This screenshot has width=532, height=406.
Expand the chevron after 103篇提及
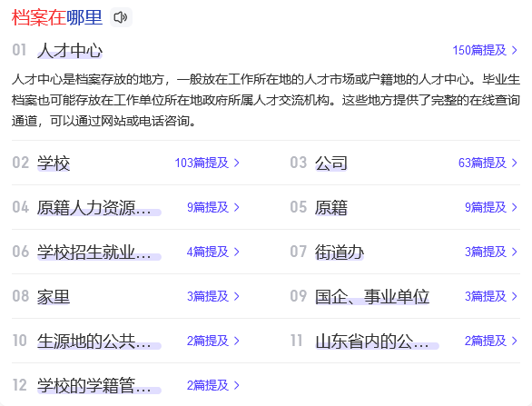[x=237, y=163]
